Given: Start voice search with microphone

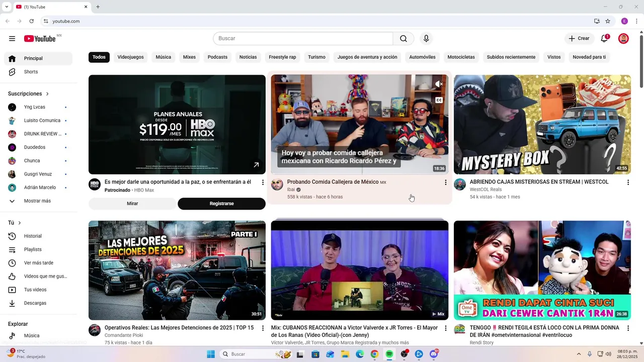Looking at the screenshot, I should [426, 39].
